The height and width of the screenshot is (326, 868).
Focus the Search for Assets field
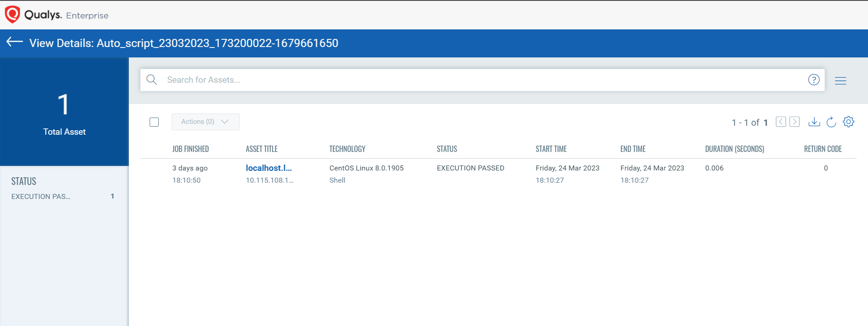(482, 80)
